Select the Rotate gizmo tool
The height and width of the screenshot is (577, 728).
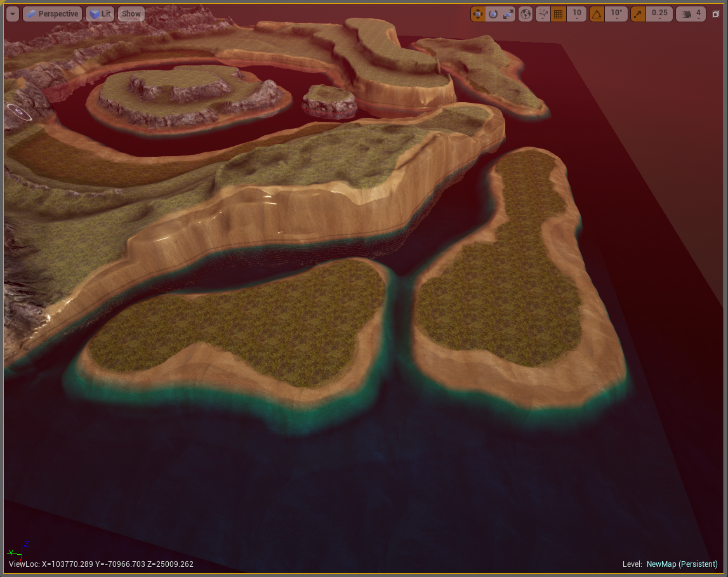click(493, 14)
